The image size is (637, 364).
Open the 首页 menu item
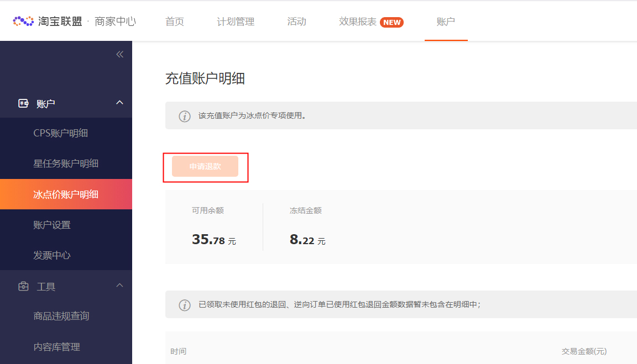point(174,22)
